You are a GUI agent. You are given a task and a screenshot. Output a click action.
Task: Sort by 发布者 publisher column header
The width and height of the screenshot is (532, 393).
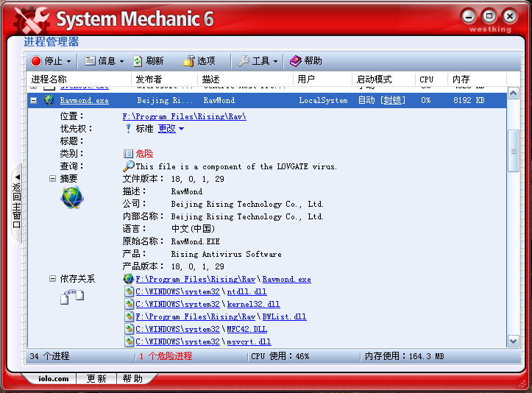[164, 79]
